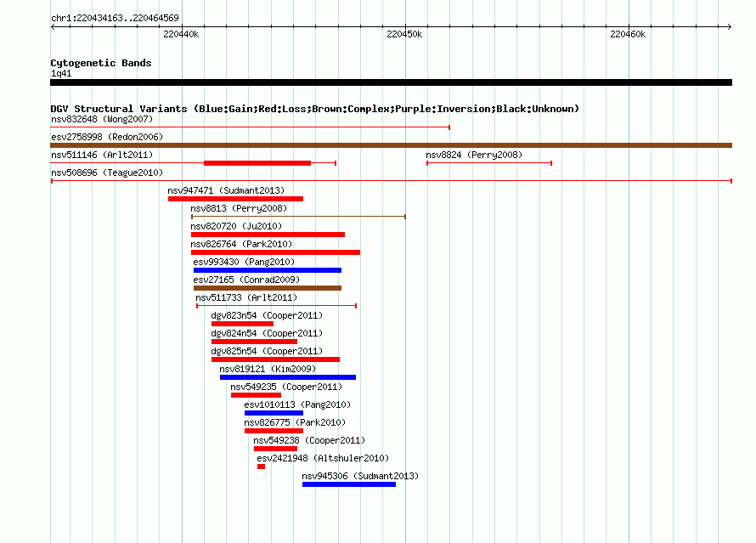Open dgv823n54 (Cooper2011) label
Viewport: 756px width, 543px height.
click(x=267, y=315)
